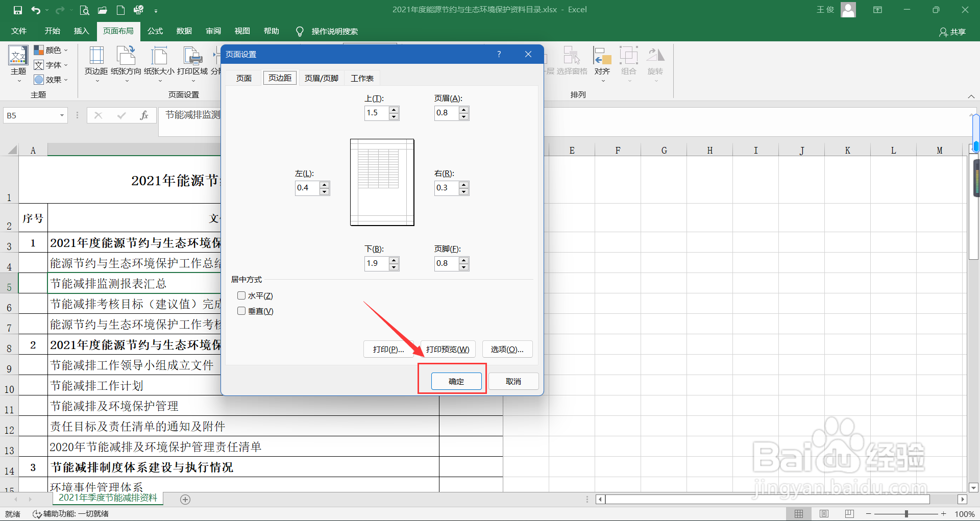Click the Page Setup dialog help icon
Image resolution: width=980 pixels, height=521 pixels.
[499, 54]
